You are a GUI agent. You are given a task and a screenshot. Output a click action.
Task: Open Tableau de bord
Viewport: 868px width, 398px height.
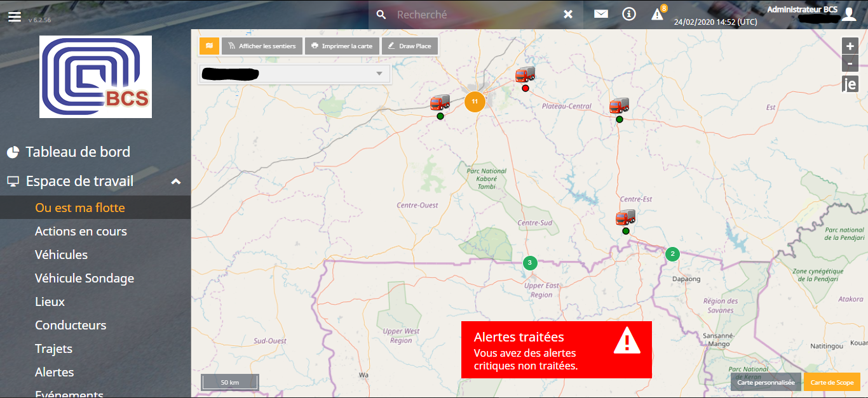[x=78, y=152]
